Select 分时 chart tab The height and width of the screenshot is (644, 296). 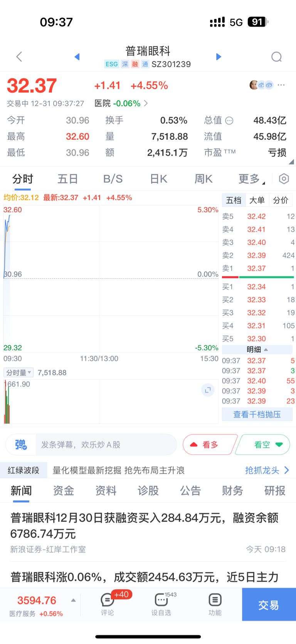tap(23, 179)
